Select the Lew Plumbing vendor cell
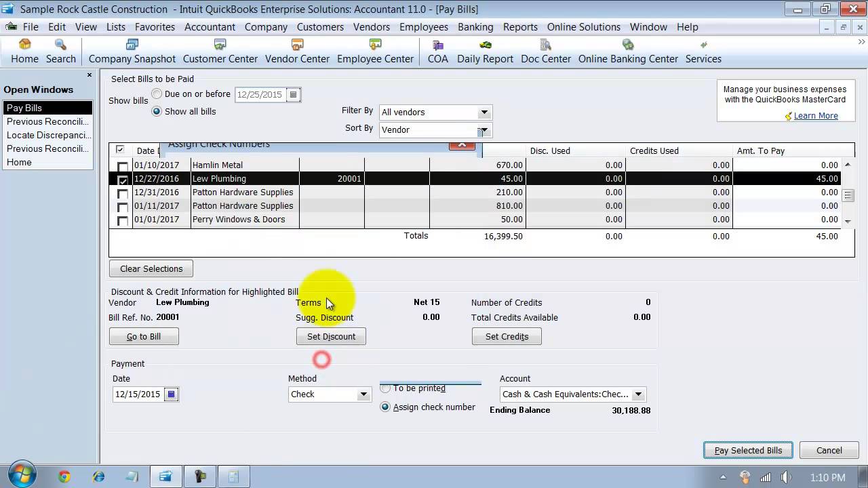The height and width of the screenshot is (488, 868). pos(245,179)
